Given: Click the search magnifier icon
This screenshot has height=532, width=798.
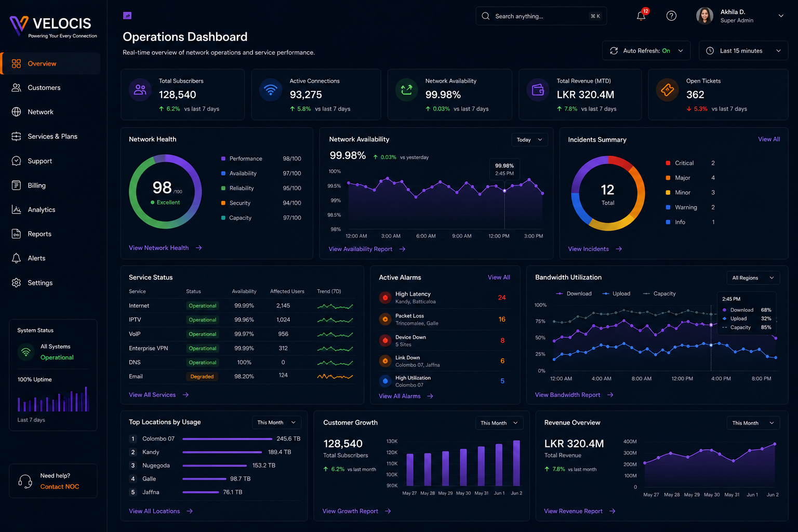Looking at the screenshot, I should point(485,16).
